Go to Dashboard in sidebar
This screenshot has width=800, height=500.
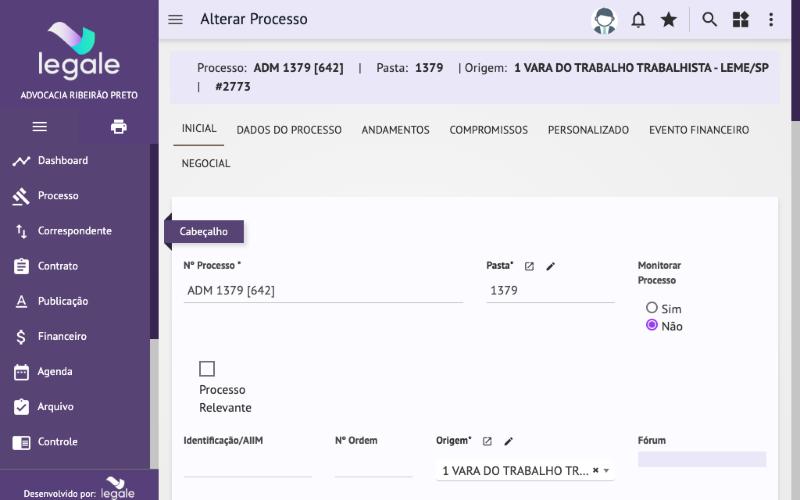(63, 161)
